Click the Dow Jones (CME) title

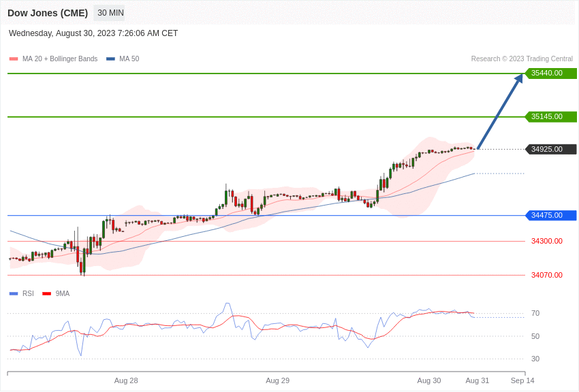click(48, 13)
